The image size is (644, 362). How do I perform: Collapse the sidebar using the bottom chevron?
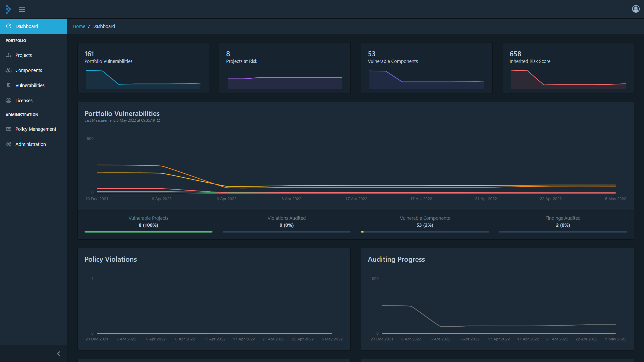(58, 353)
